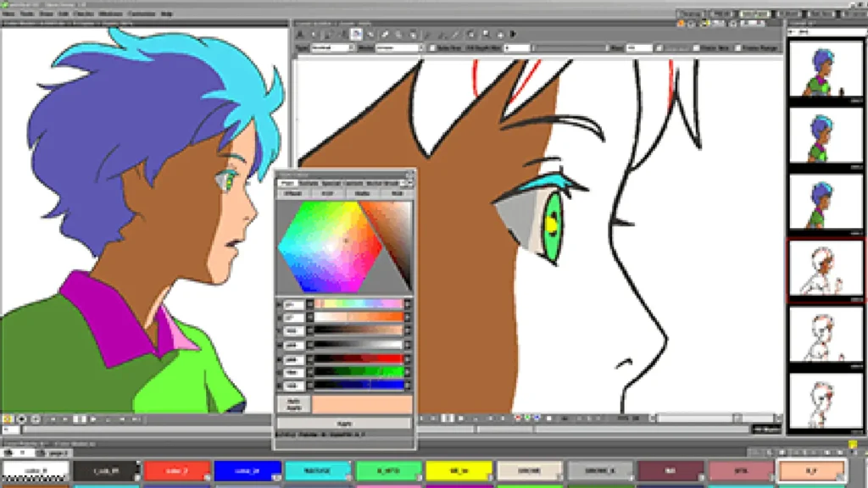Select the highlighted Fill tool in the toolbar
This screenshot has width=868, height=488.
(x=357, y=35)
